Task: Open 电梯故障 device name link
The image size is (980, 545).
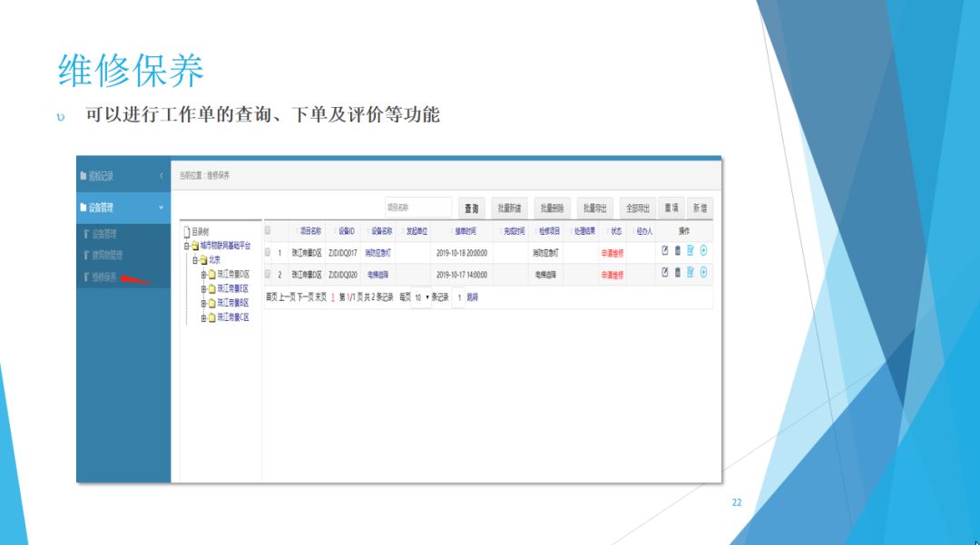Action: point(377,275)
